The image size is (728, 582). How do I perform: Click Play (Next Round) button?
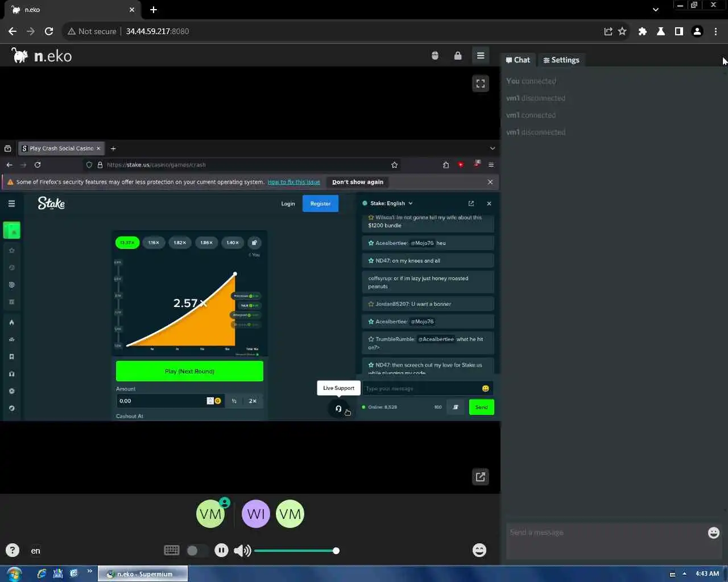(189, 371)
